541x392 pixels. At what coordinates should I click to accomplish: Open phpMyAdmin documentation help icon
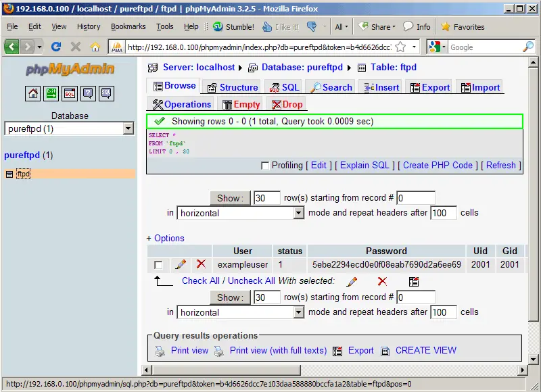point(88,93)
